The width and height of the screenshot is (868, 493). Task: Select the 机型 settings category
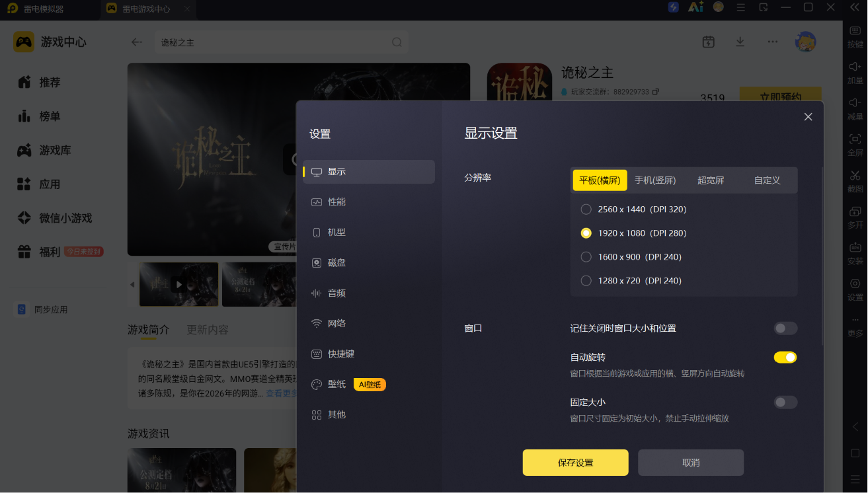pos(369,232)
